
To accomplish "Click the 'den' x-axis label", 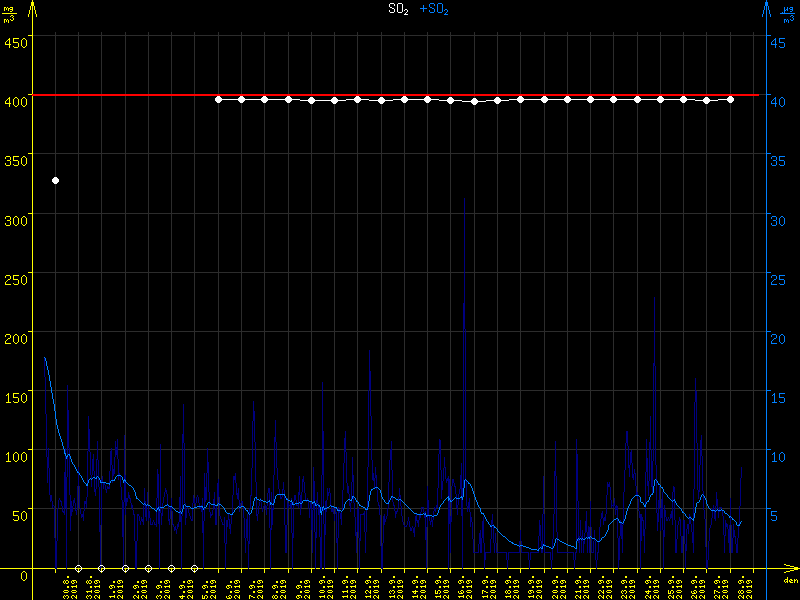I will pyautogui.click(x=790, y=581).
